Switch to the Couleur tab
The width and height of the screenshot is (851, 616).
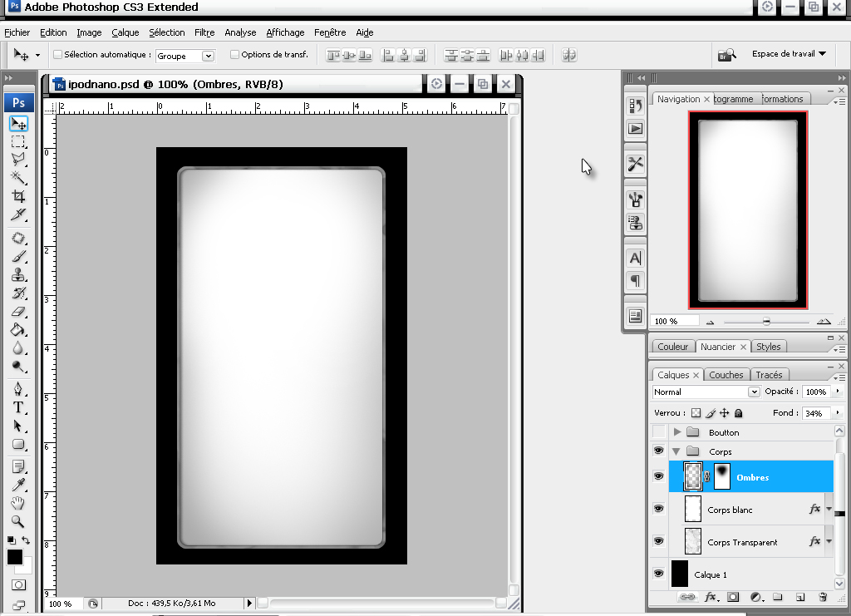(x=672, y=347)
